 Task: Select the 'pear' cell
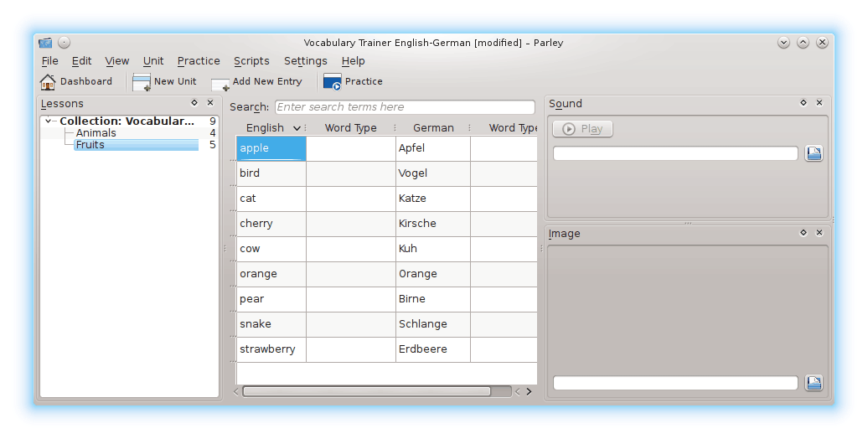(271, 299)
